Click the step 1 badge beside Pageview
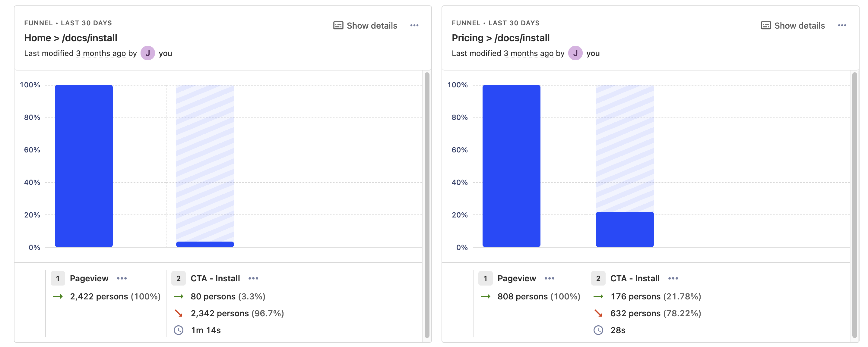The height and width of the screenshot is (347, 868). [58, 278]
